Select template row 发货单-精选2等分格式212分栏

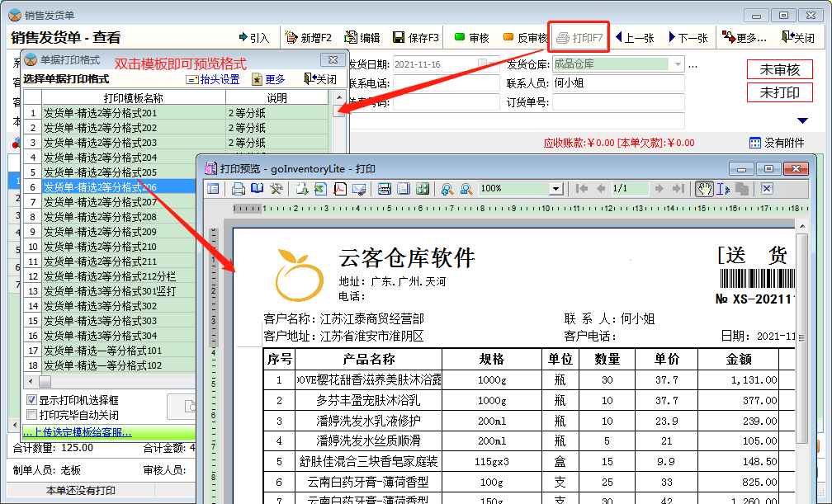[111, 276]
